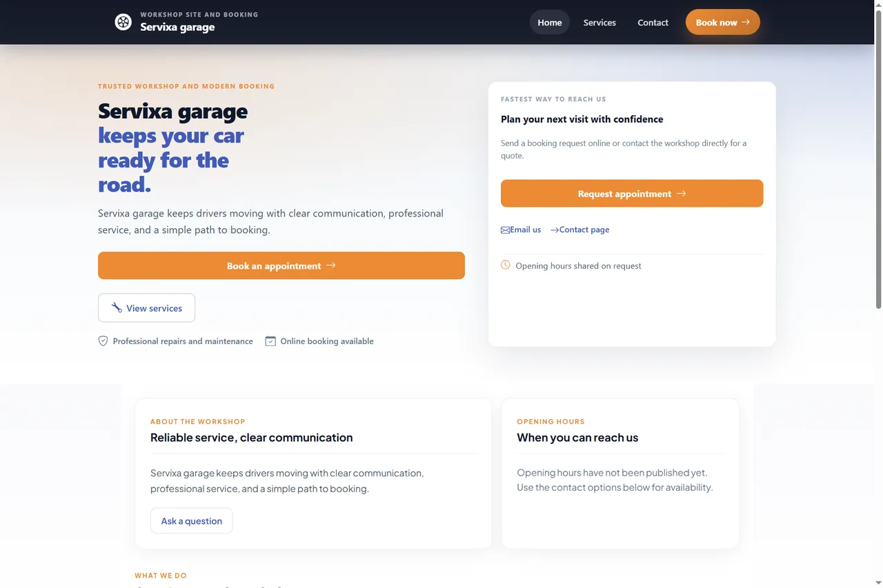Click the 'TRUSTED WORKSHOP AND MODERN BOOKING' label

(x=186, y=86)
